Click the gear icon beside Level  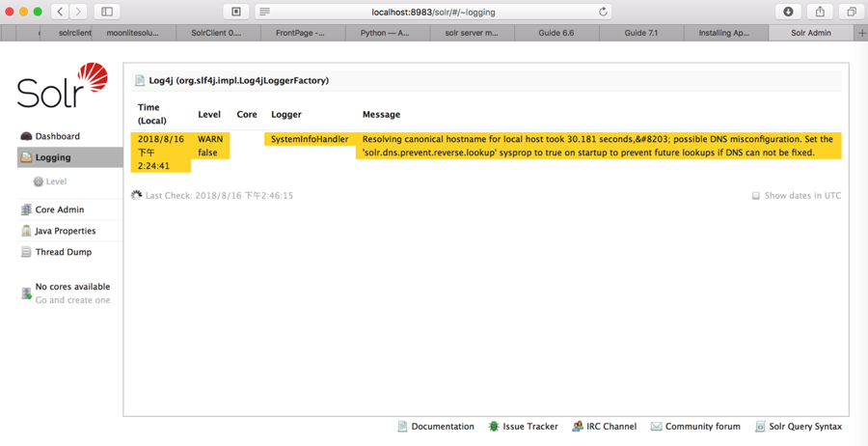point(39,181)
